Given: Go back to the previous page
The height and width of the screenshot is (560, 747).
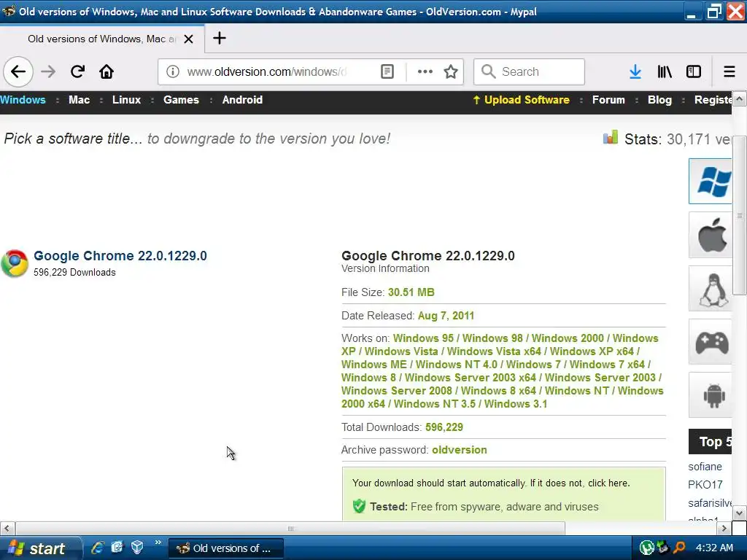Looking at the screenshot, I should click(x=18, y=72).
